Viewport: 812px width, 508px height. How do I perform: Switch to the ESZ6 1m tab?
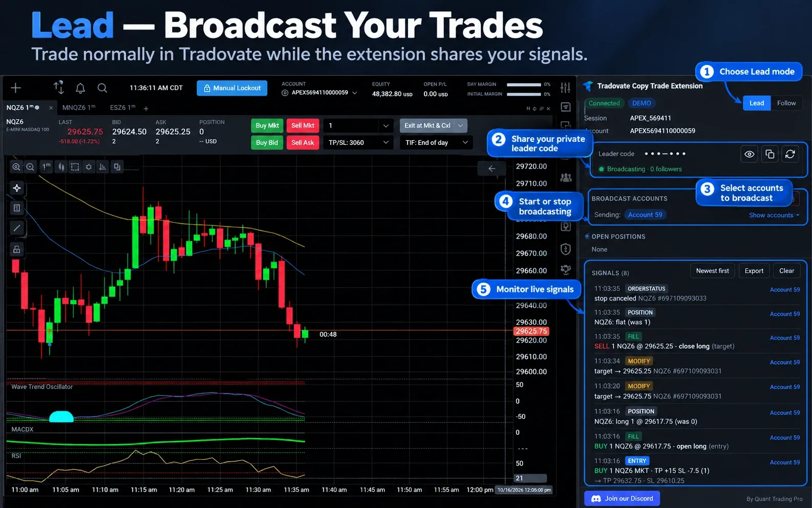pos(123,108)
